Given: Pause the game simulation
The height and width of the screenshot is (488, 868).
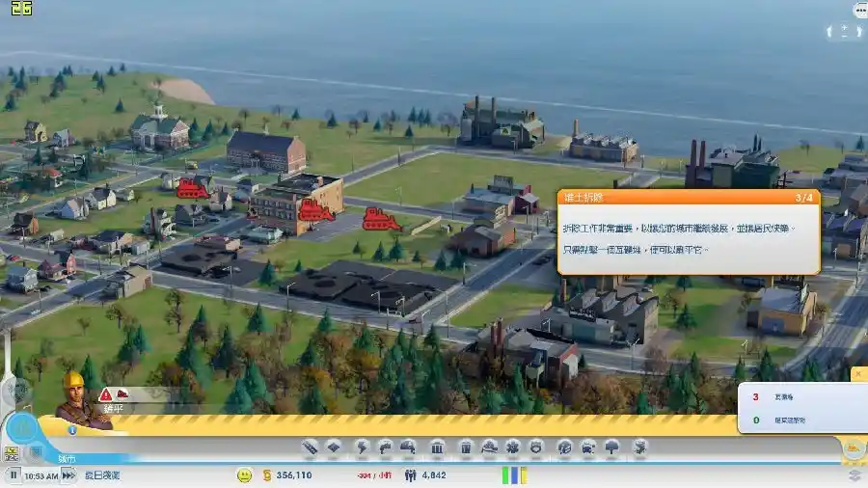Looking at the screenshot, I should (x=14, y=474).
